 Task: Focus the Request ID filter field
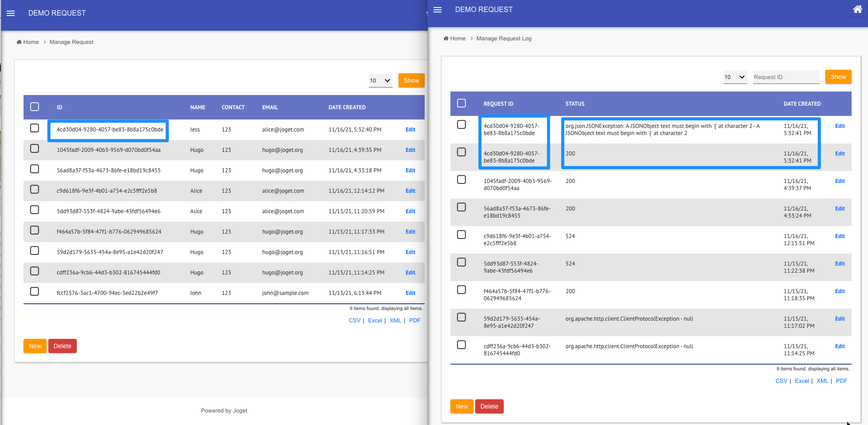click(x=785, y=77)
